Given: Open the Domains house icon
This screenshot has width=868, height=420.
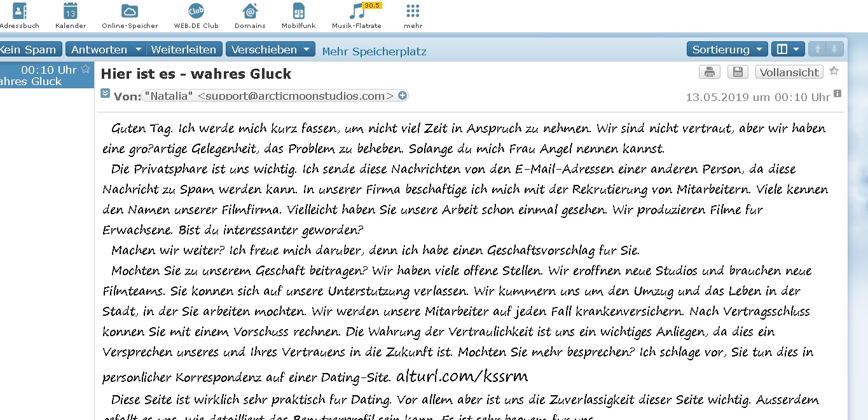Looking at the screenshot, I should pos(250,11).
